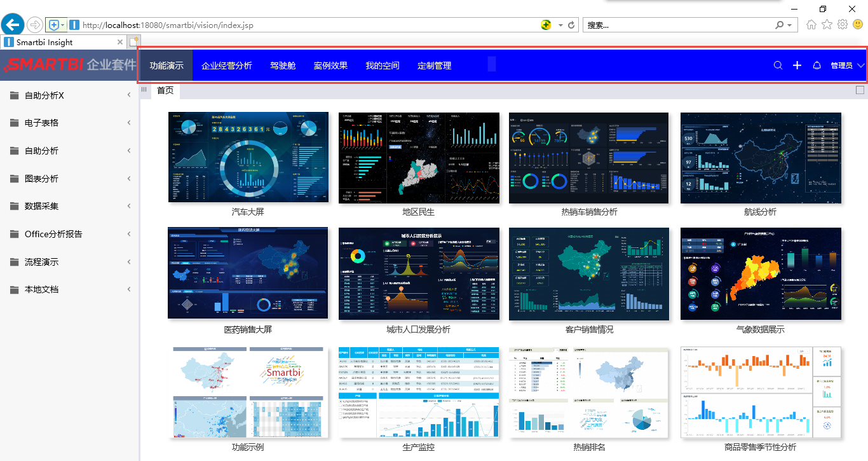Open the 我的空间 menu
This screenshot has width=868, height=461.
tap(383, 65)
